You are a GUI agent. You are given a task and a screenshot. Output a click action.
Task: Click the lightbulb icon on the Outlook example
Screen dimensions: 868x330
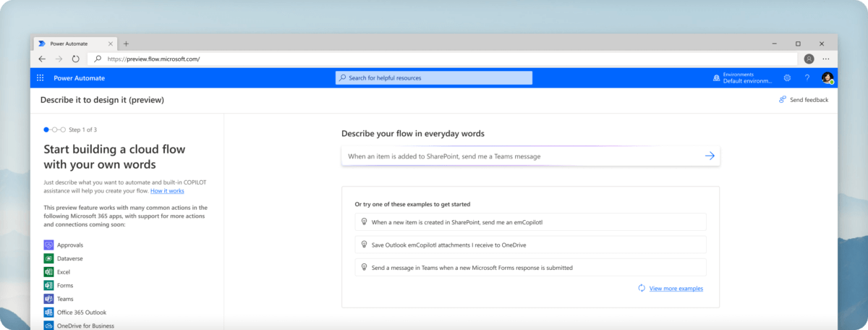click(x=365, y=245)
